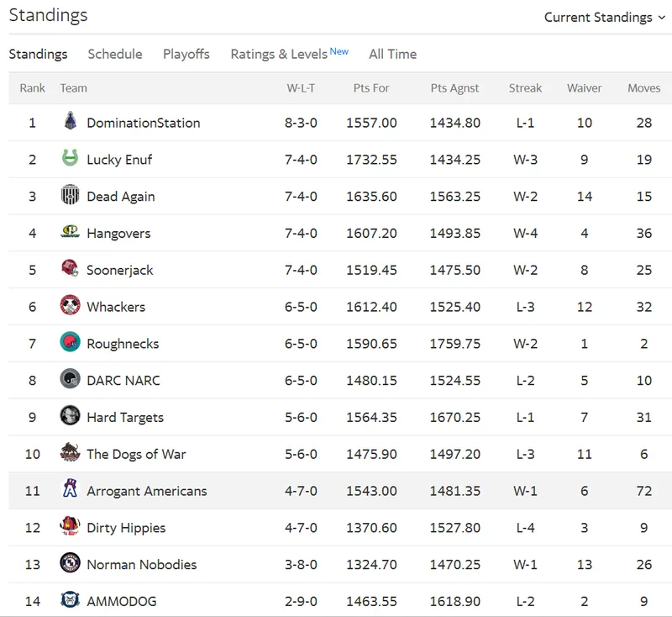Open the Hard Targets team page

(125, 417)
